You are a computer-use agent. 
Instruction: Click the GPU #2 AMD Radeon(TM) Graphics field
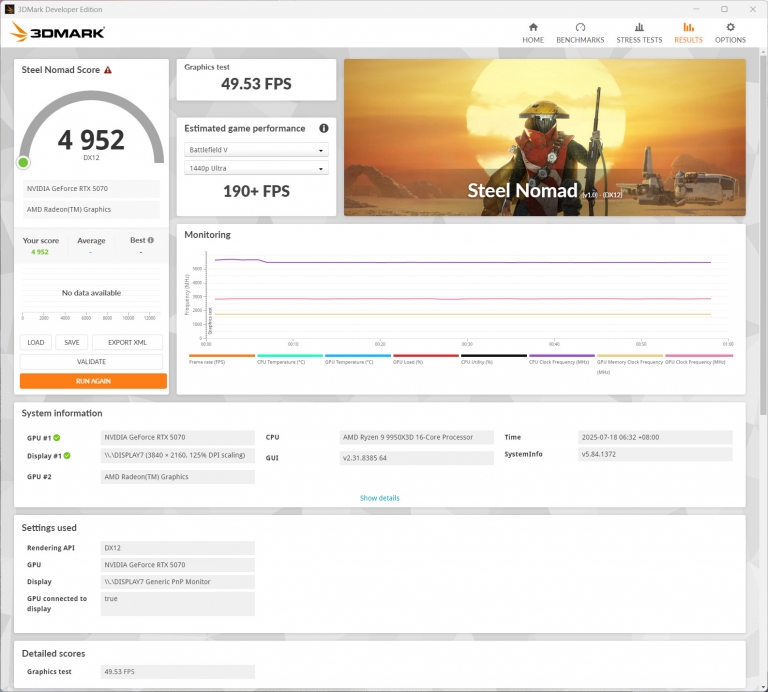[x=177, y=477]
